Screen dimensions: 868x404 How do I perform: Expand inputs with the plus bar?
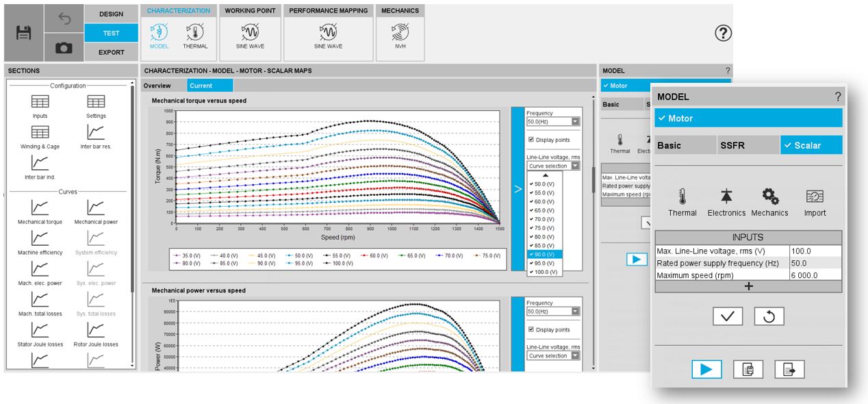point(748,287)
